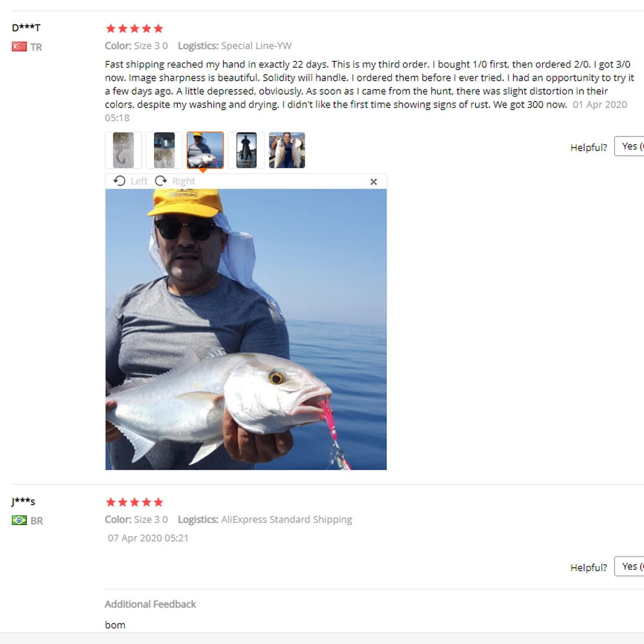Viewport: 644px width, 644px height.
Task: Mark D***T's review as helpful with Yes
Action: coord(629,146)
